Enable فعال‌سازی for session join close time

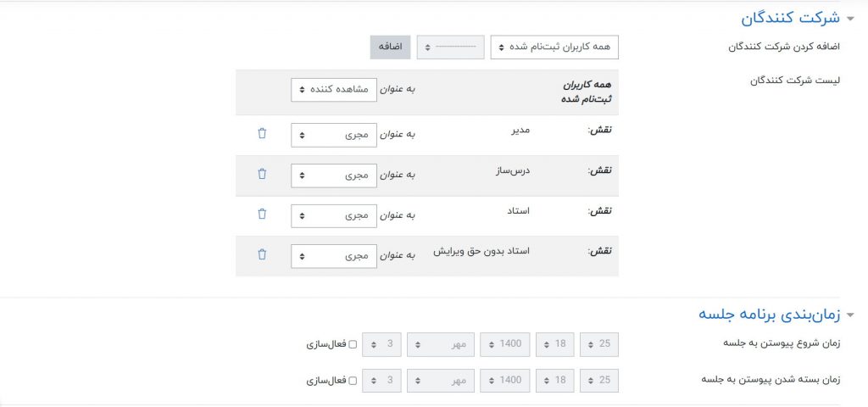point(353,381)
